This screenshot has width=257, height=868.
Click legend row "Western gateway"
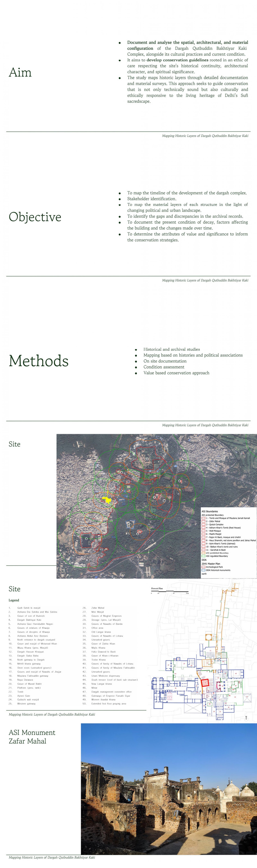26,704
